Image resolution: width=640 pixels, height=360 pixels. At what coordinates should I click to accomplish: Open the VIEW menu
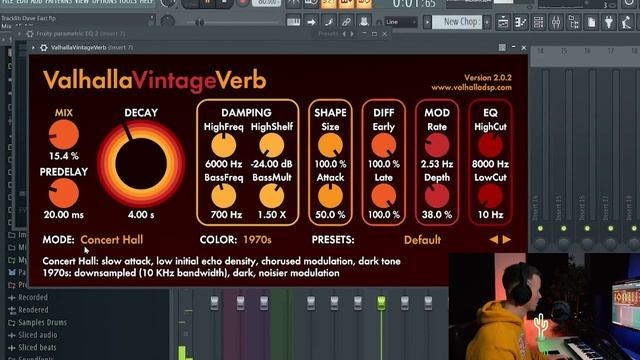pos(82,2)
